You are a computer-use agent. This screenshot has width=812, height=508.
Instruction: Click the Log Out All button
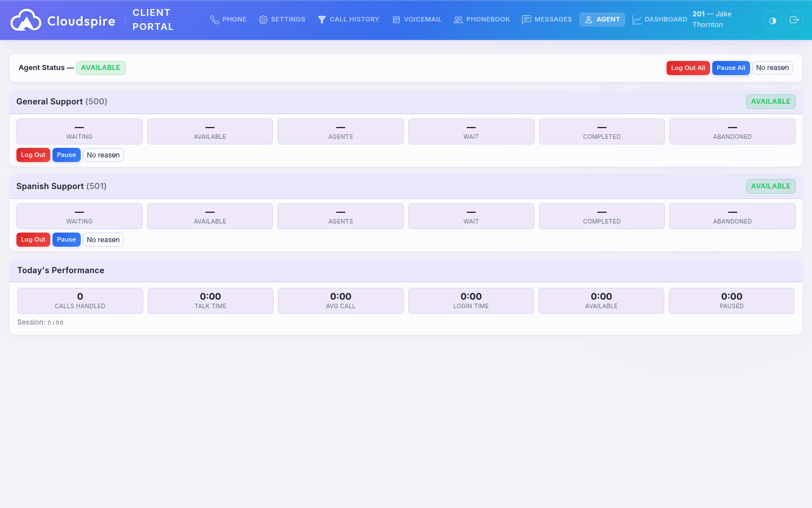(x=688, y=68)
